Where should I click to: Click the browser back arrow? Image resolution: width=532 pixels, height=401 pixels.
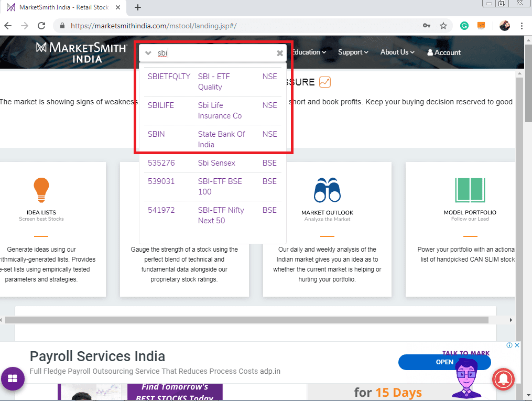coord(8,26)
